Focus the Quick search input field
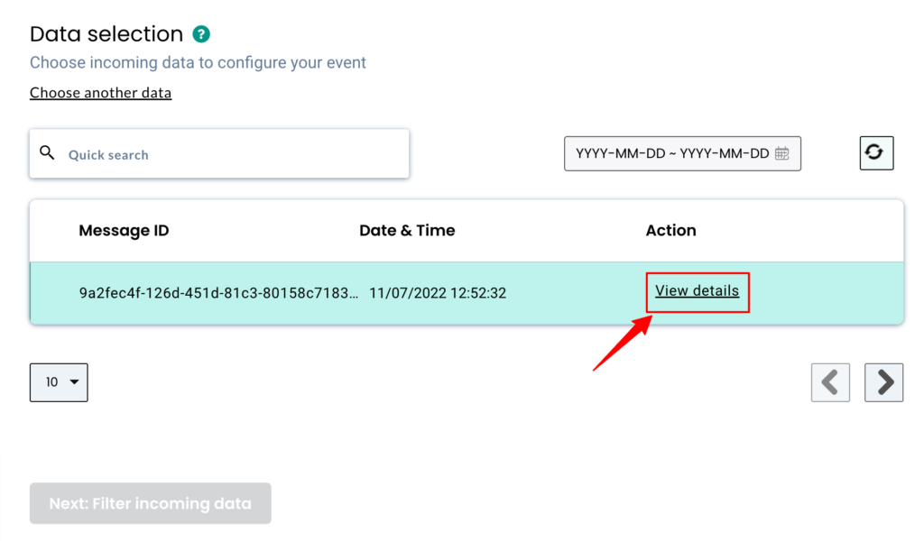The image size is (924, 560). tap(235, 154)
